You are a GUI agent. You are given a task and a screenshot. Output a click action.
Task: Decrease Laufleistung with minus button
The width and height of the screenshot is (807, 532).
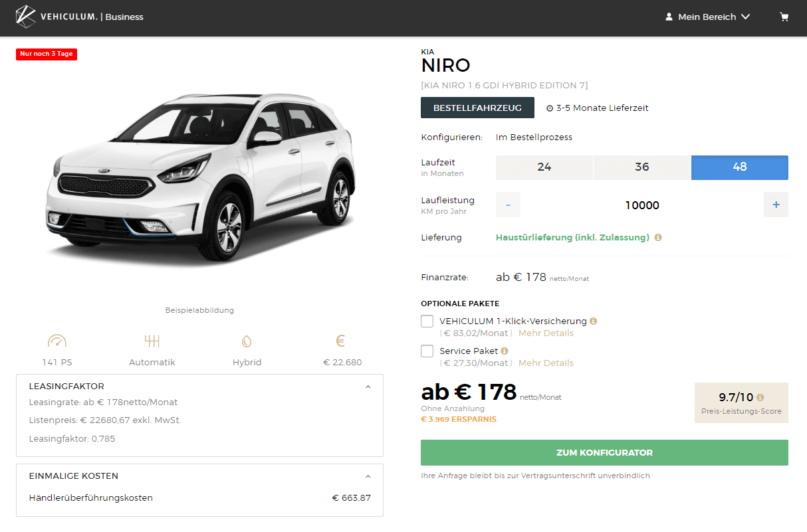pos(508,205)
